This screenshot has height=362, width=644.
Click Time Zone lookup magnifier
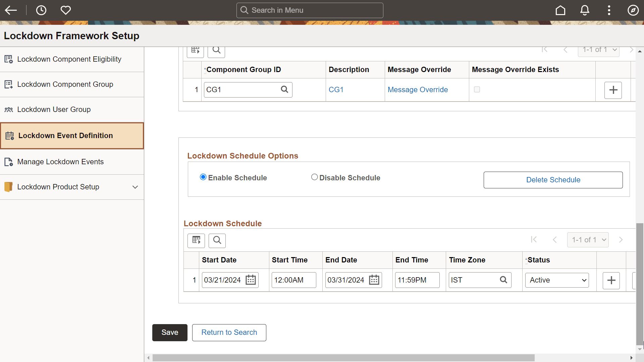coord(503,280)
